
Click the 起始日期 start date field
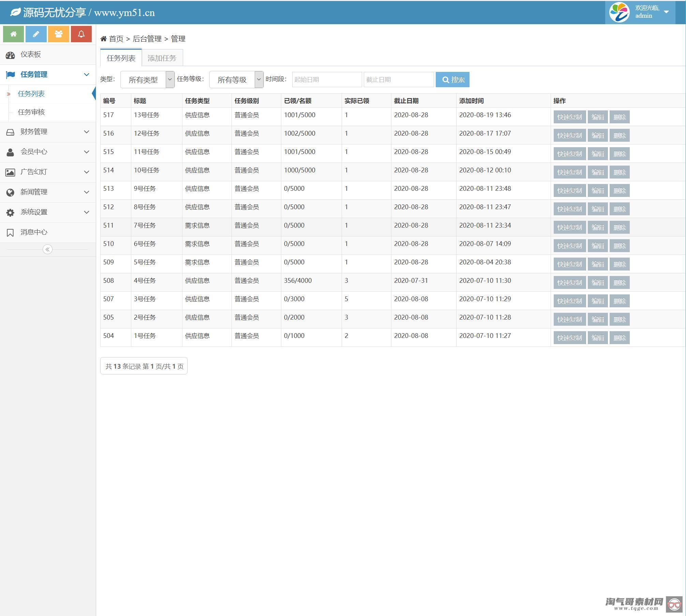(x=327, y=79)
